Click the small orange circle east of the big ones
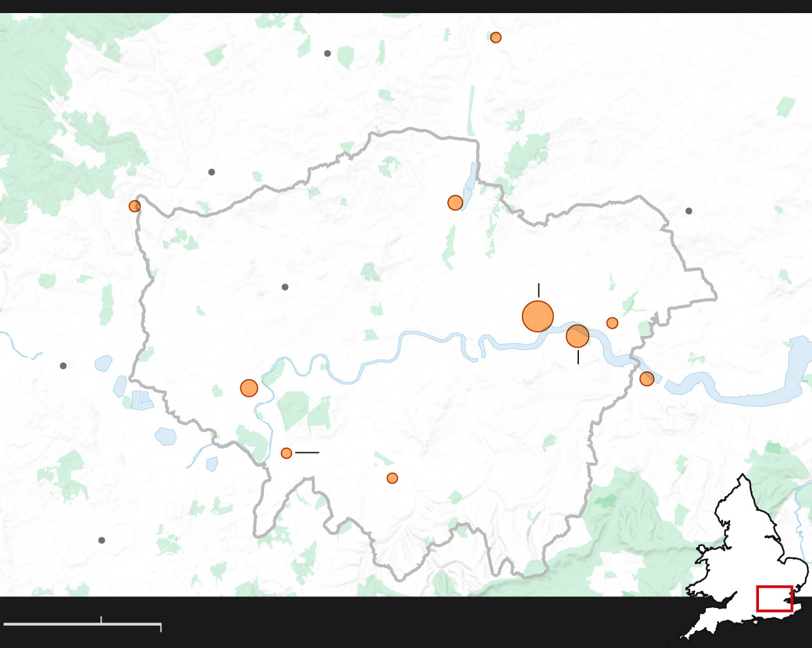The width and height of the screenshot is (812, 648). tap(612, 323)
